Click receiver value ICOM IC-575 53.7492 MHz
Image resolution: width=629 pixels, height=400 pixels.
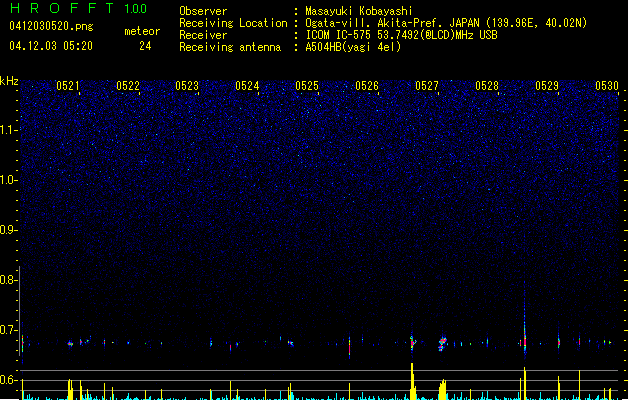401,35
